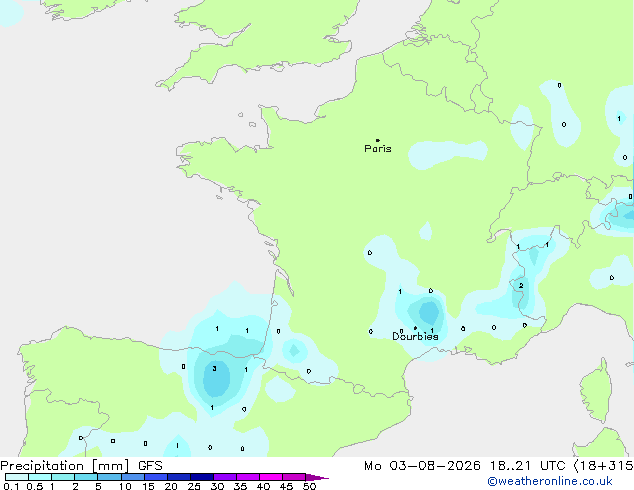Viewport: 634px width, 490px height.
Task: Pick the 10–15 mm legend swatch
Action: point(133,477)
